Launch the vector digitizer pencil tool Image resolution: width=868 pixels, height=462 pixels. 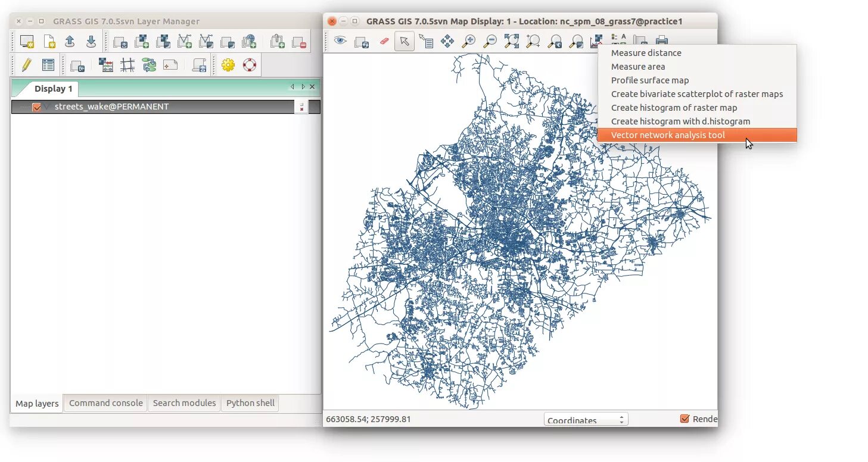tap(26, 65)
